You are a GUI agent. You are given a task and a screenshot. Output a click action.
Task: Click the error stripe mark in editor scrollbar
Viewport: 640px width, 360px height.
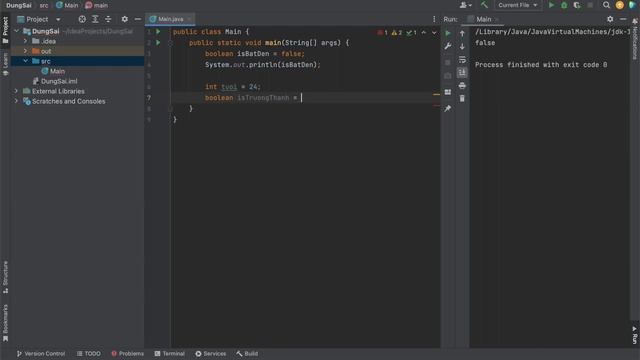436,105
